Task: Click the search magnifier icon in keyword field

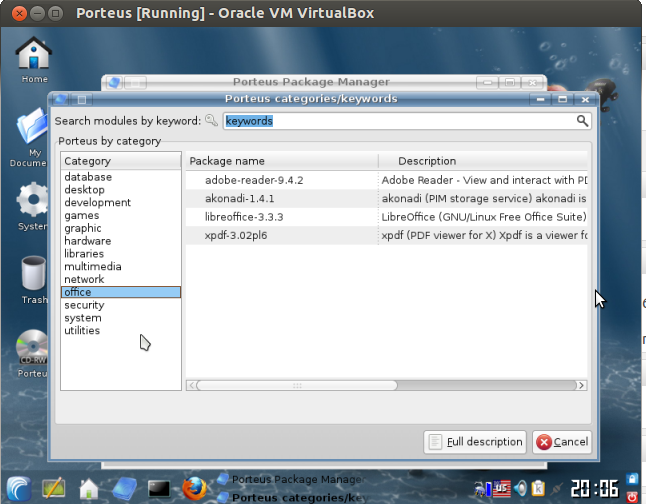Action: [582, 121]
